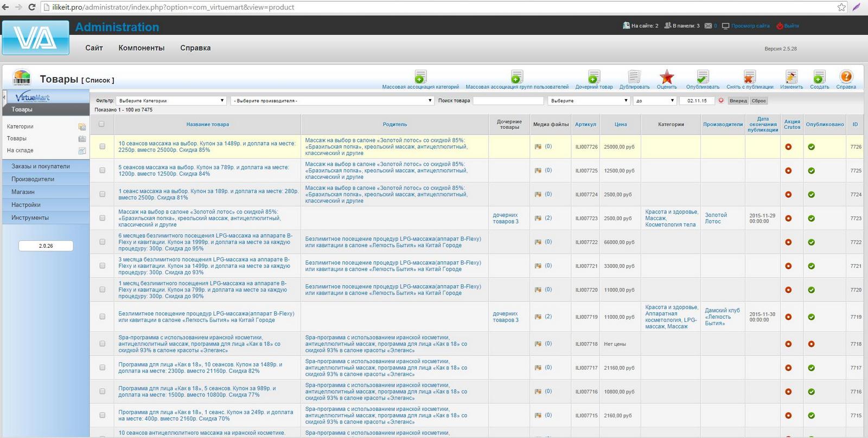Viewport: 868px width, 438px height.
Task: Open the manufacturer link Золотой Лотос
Action: click(716, 218)
